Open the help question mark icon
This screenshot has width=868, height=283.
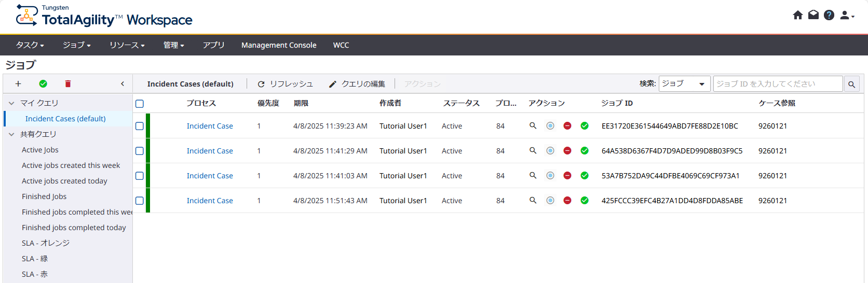click(829, 15)
